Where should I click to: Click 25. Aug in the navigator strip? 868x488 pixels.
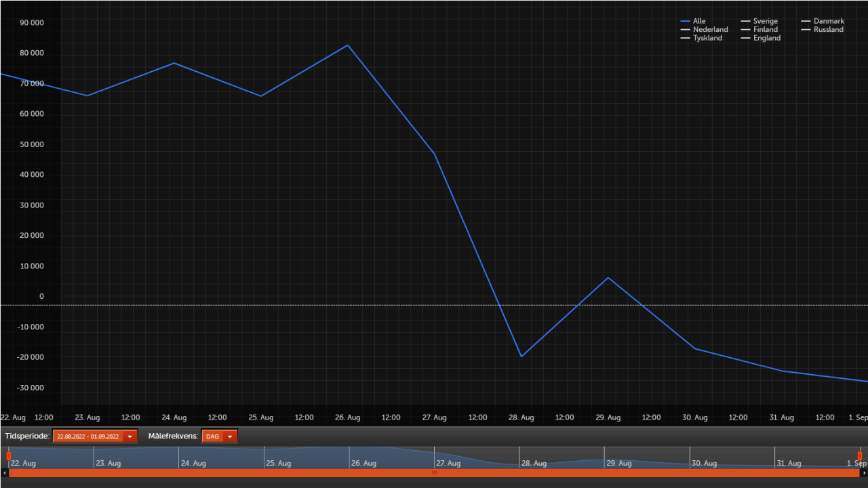pos(279,464)
